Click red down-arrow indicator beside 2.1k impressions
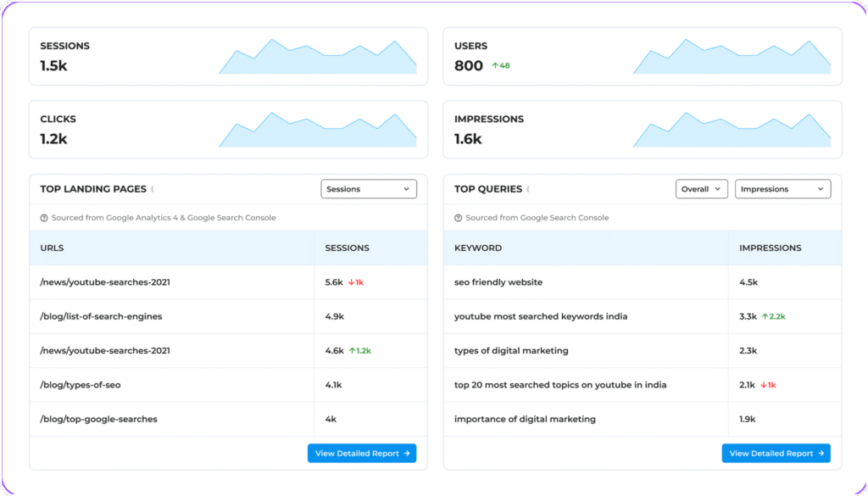This screenshot has width=868, height=496. [x=763, y=385]
